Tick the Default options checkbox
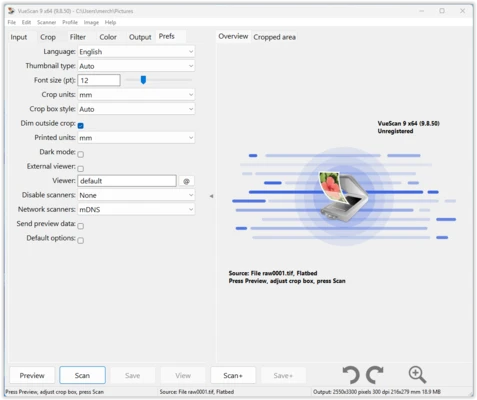Viewport: 477px width, 400px height. 81,240
